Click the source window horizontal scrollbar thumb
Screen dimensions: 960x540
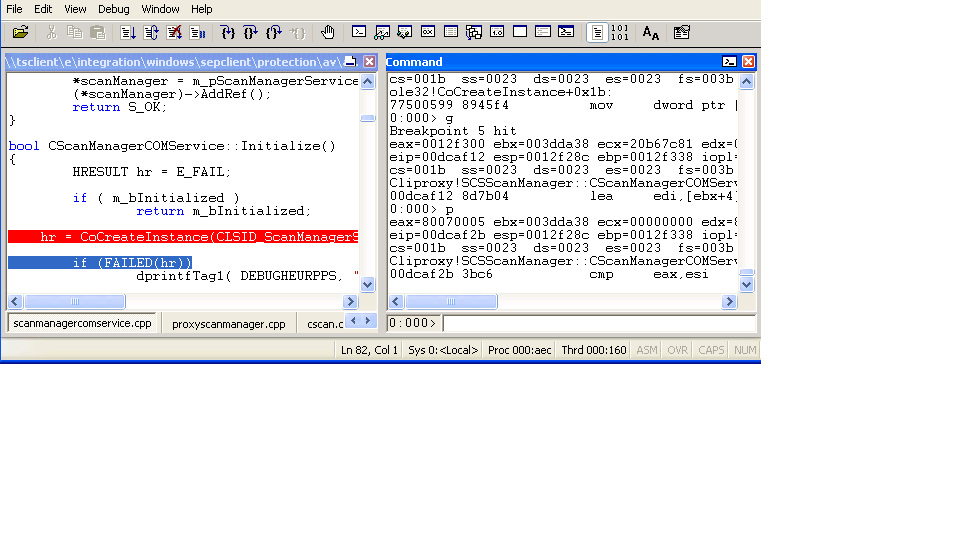[75, 301]
